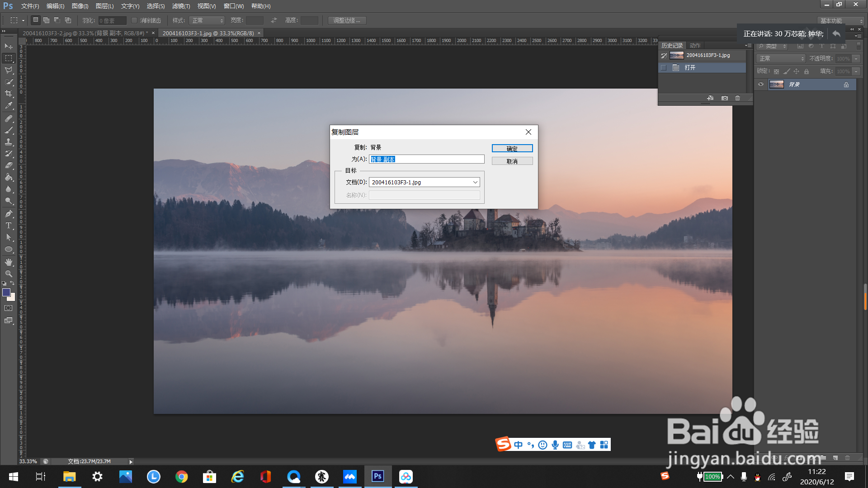Viewport: 868px width, 488px height.
Task: Toggle the 消除锯齿 anti-alias checkbox
Action: 134,20
